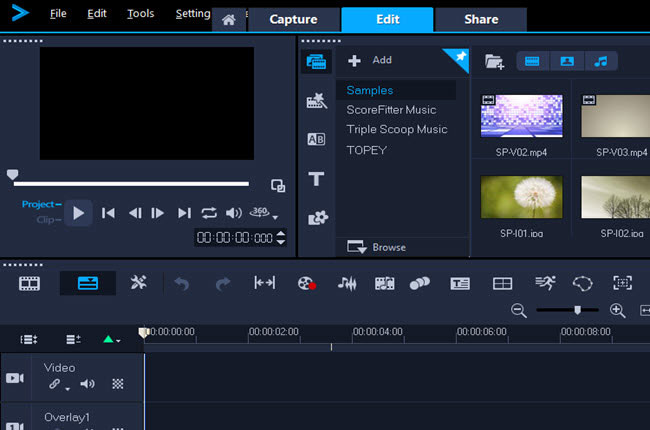Step to next frame
Screen dimensions: 650x430
(158, 213)
